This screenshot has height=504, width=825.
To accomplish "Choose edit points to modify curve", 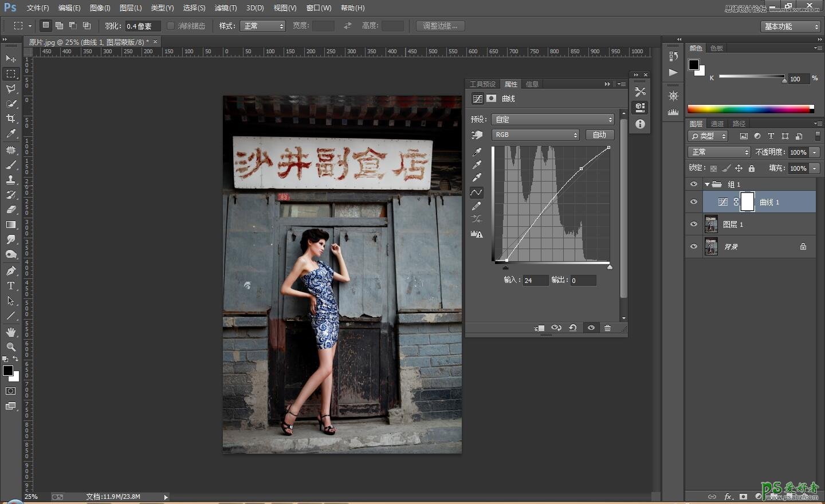I will point(477,192).
